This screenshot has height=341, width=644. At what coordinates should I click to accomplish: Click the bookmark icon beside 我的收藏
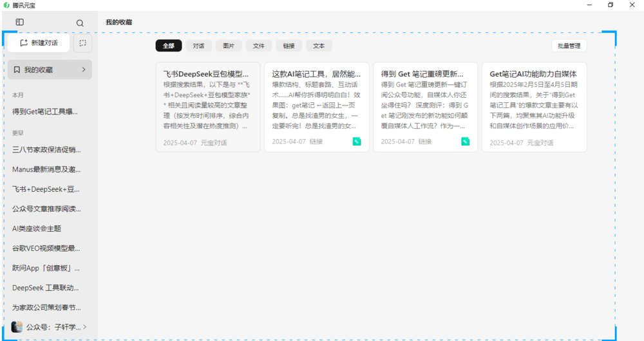point(17,69)
